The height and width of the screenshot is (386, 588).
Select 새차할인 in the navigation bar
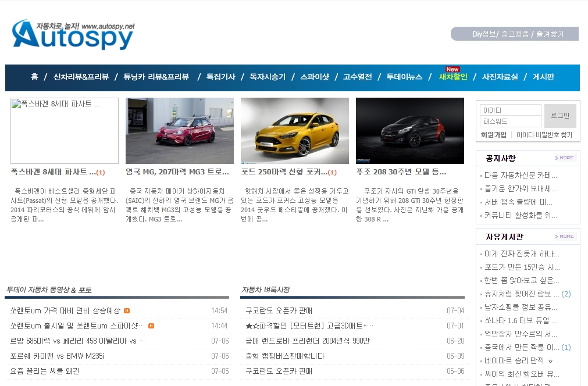(452, 77)
